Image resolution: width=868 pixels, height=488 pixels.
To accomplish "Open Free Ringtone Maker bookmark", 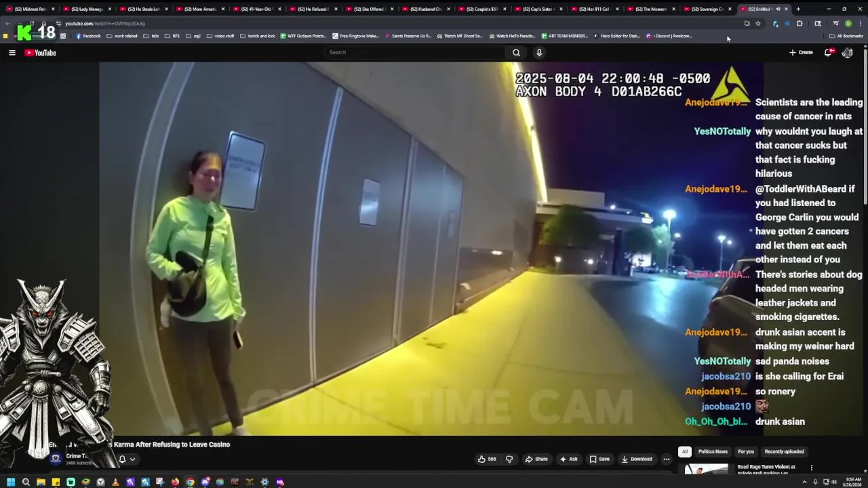I will (355, 36).
